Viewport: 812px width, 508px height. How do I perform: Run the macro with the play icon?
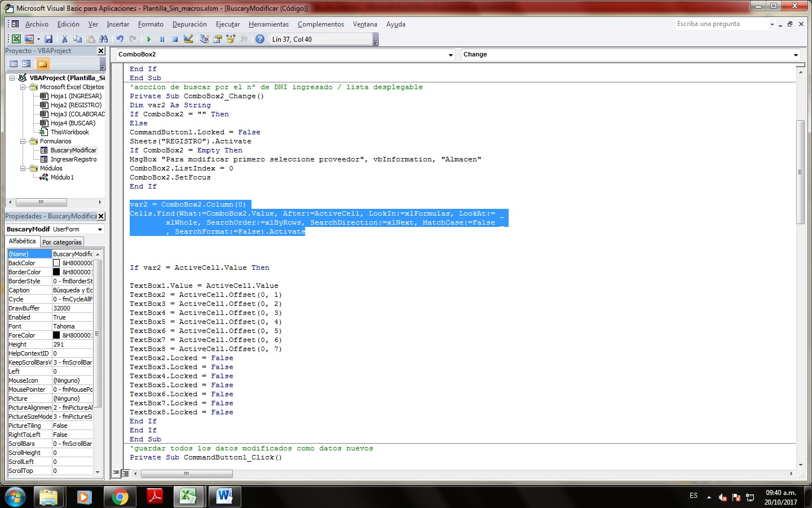[x=149, y=39]
